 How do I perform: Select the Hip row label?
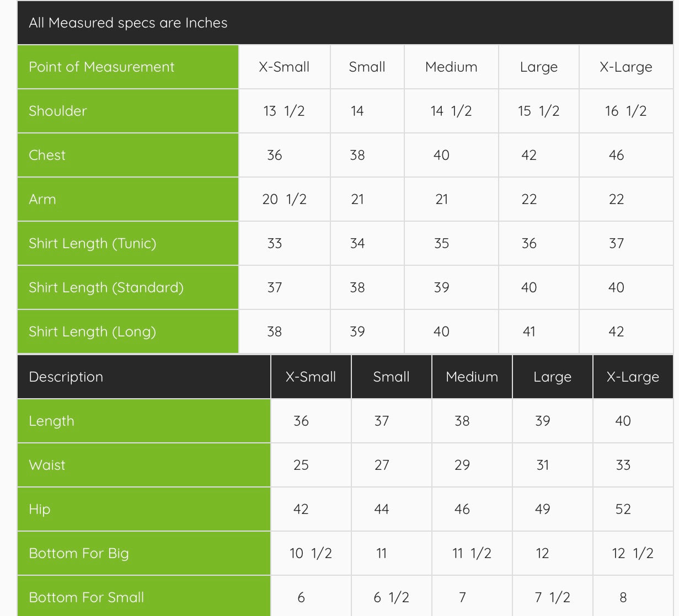coord(40,509)
